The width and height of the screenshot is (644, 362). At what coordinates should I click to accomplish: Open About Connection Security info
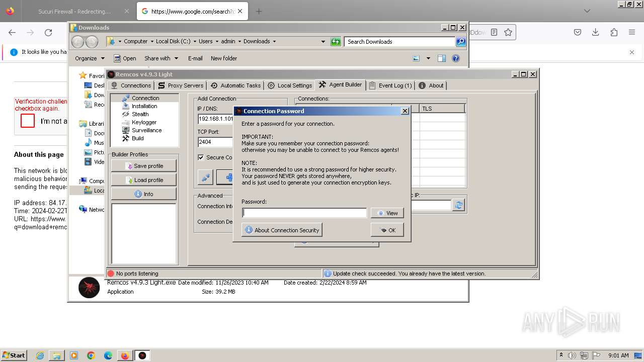[282, 230]
